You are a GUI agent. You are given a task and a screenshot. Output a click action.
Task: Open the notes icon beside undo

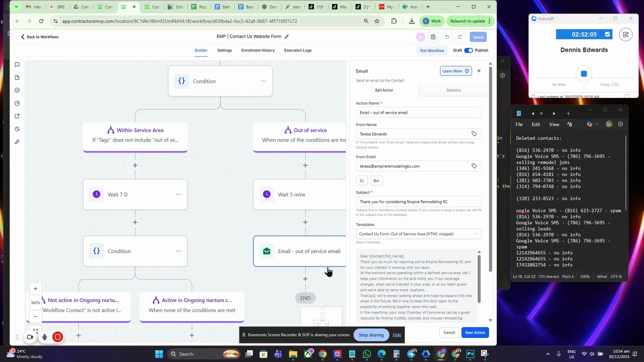[433, 37]
